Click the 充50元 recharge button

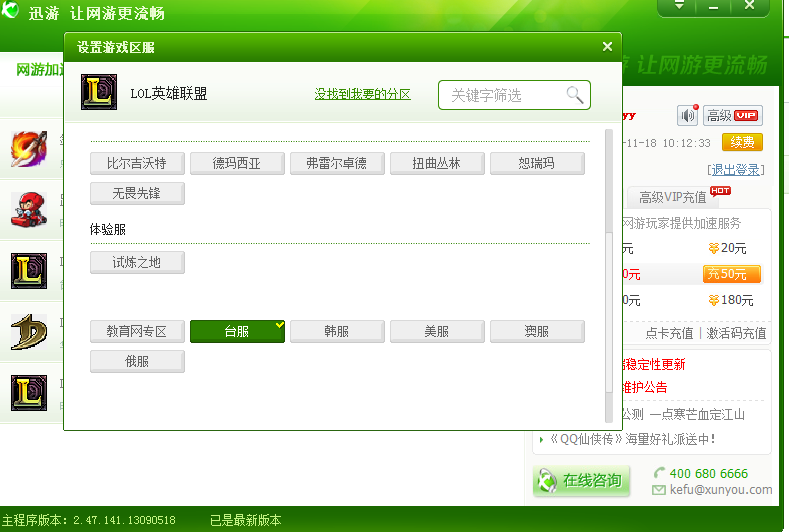click(732, 274)
